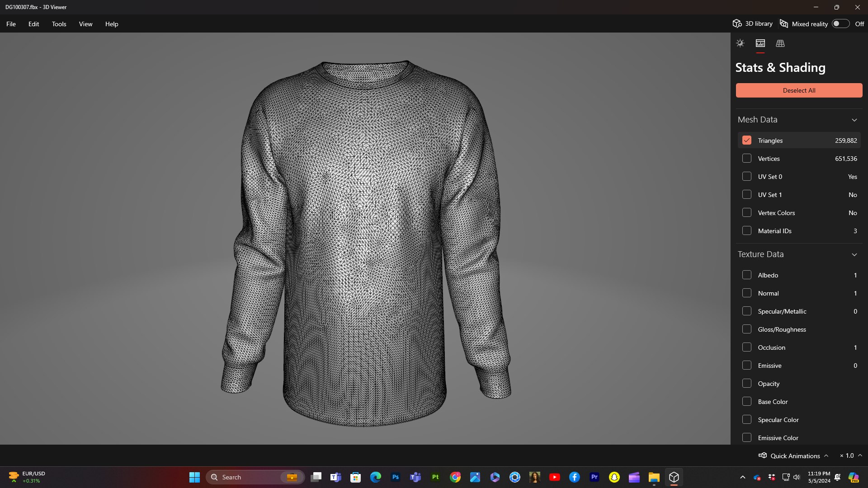The image size is (868, 488).
Task: Show hidden system tray icons
Action: coord(742,477)
